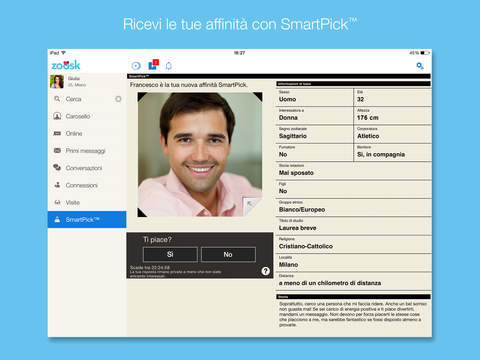Click the Sì, in compagnia value
The width and height of the screenshot is (480, 360).
[381, 154]
